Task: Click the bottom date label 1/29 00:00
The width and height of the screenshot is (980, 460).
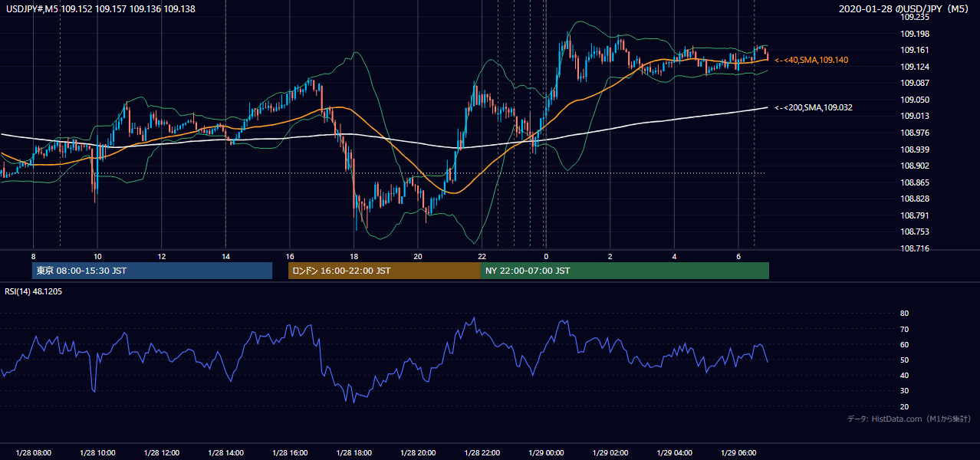Action: [546, 453]
